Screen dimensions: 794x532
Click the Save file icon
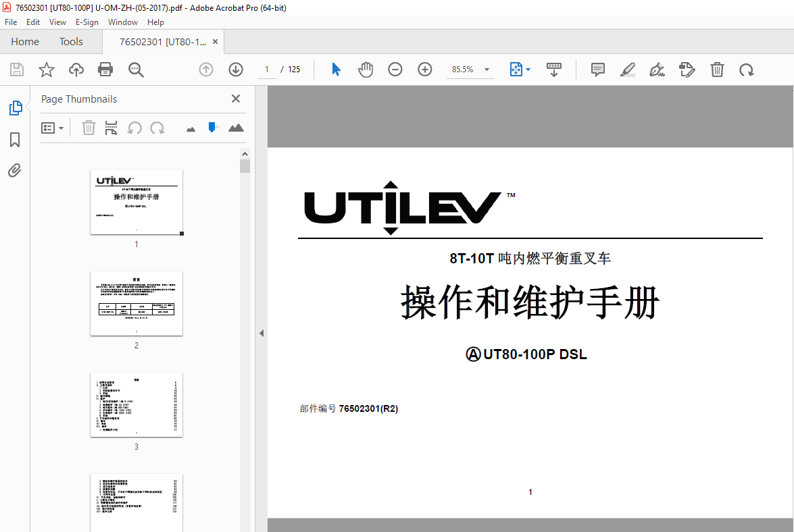[17, 70]
